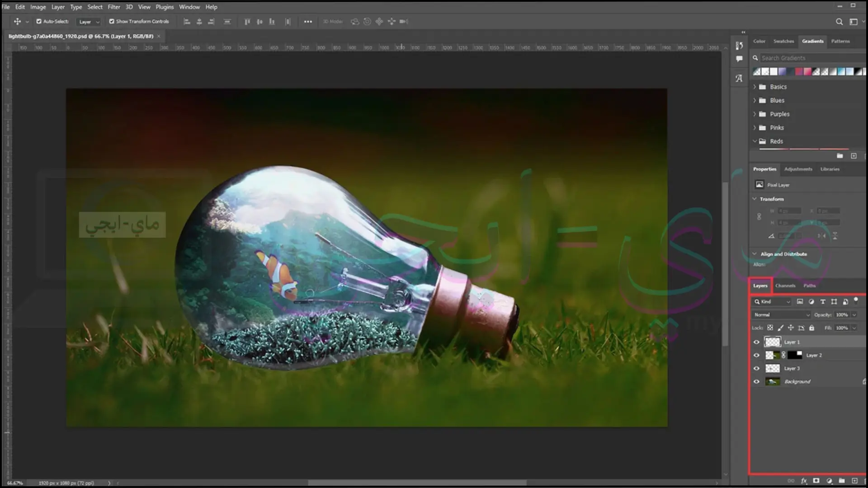
Task: Open the Image menu
Action: [38, 7]
